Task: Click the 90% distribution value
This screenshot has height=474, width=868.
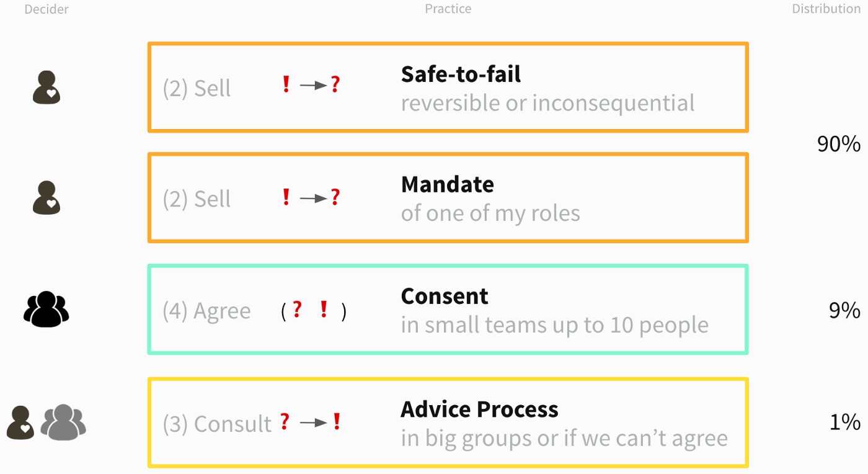Action: pyautogui.click(x=839, y=144)
